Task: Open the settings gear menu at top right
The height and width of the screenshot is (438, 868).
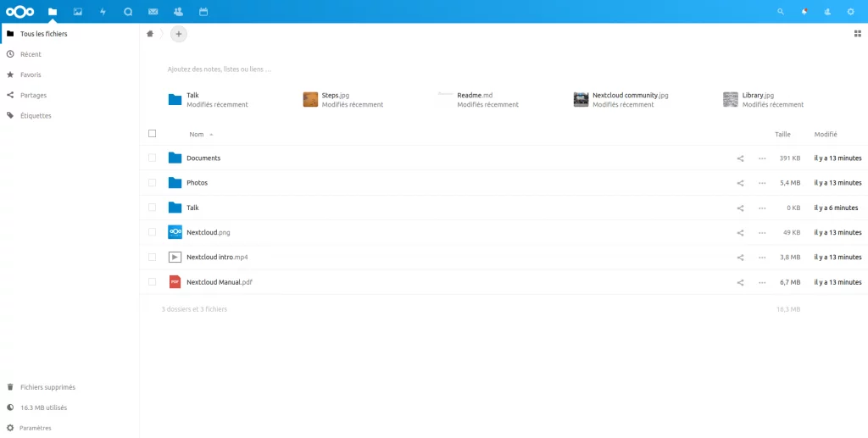Action: point(851,12)
